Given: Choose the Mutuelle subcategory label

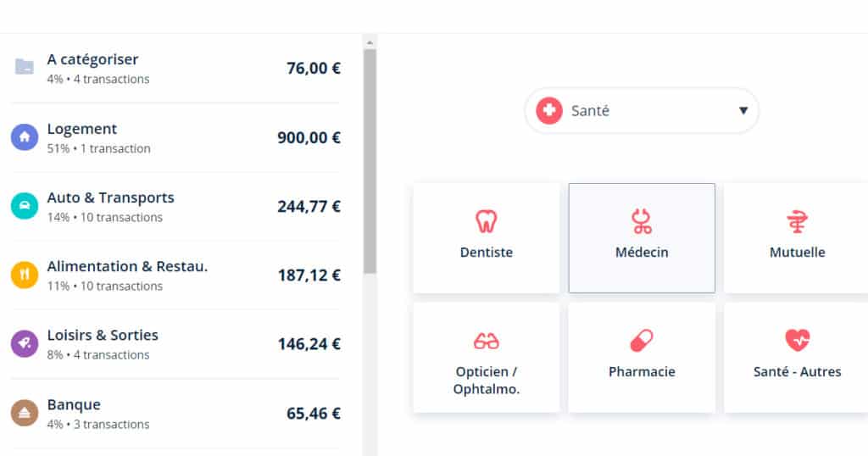Looking at the screenshot, I should point(797,252).
